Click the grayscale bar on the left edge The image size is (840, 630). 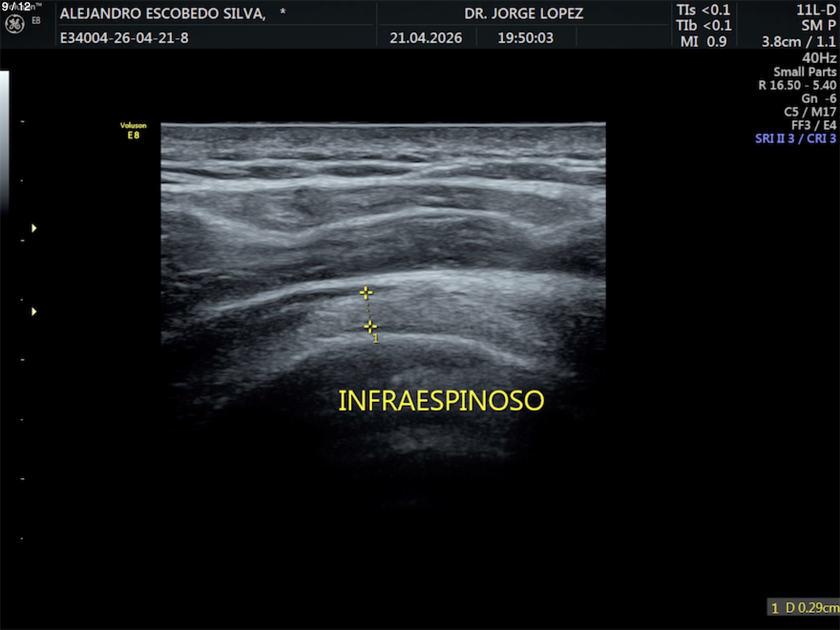tap(4, 141)
